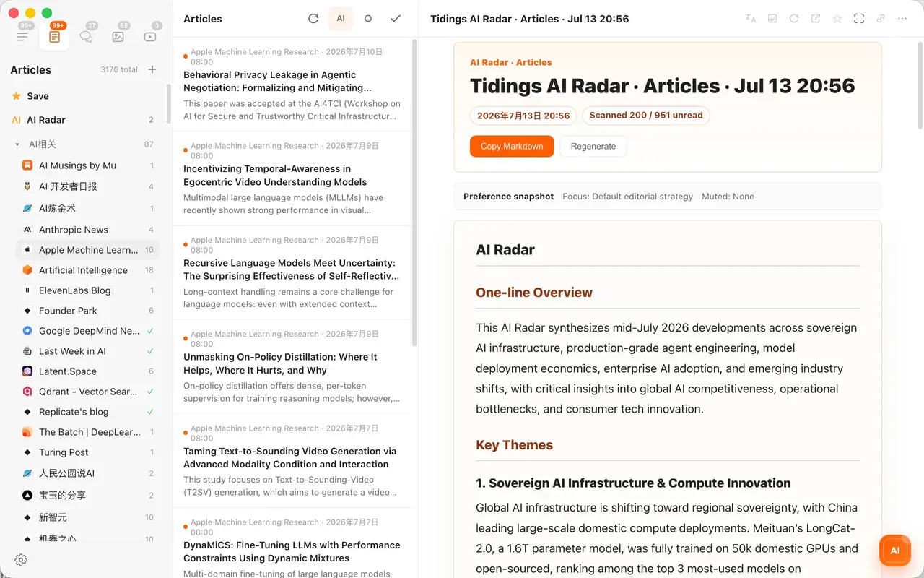
Task: Click the Regenerate button
Action: click(x=593, y=146)
